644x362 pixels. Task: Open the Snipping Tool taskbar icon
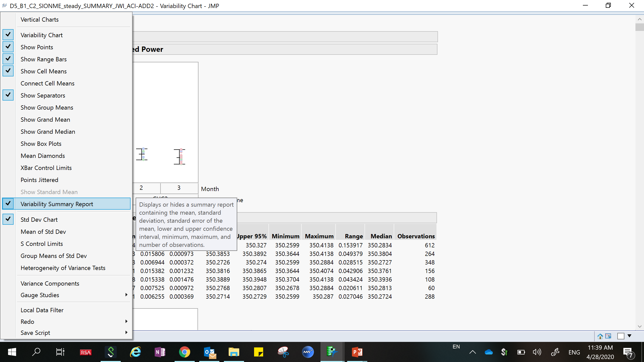coord(283,352)
